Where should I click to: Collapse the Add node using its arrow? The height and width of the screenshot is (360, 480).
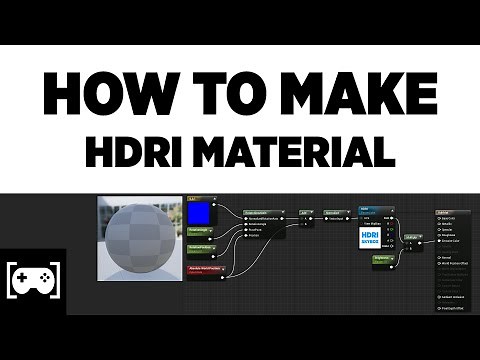(311, 212)
